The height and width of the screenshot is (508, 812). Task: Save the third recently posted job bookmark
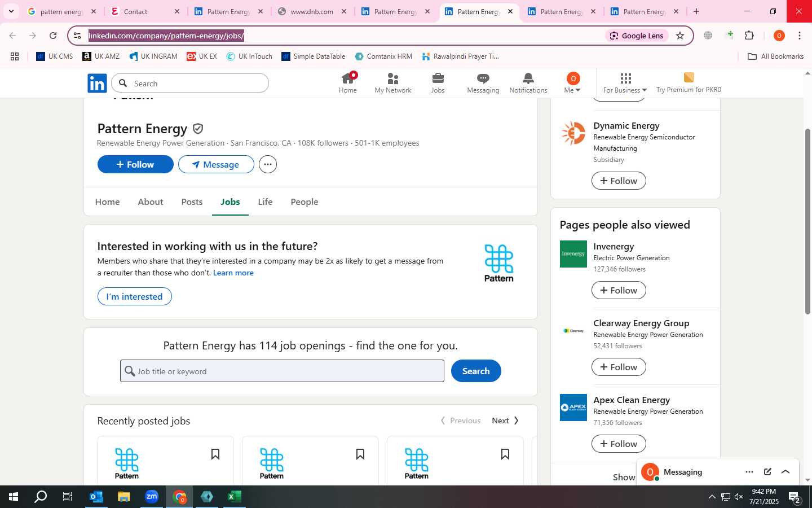click(505, 454)
